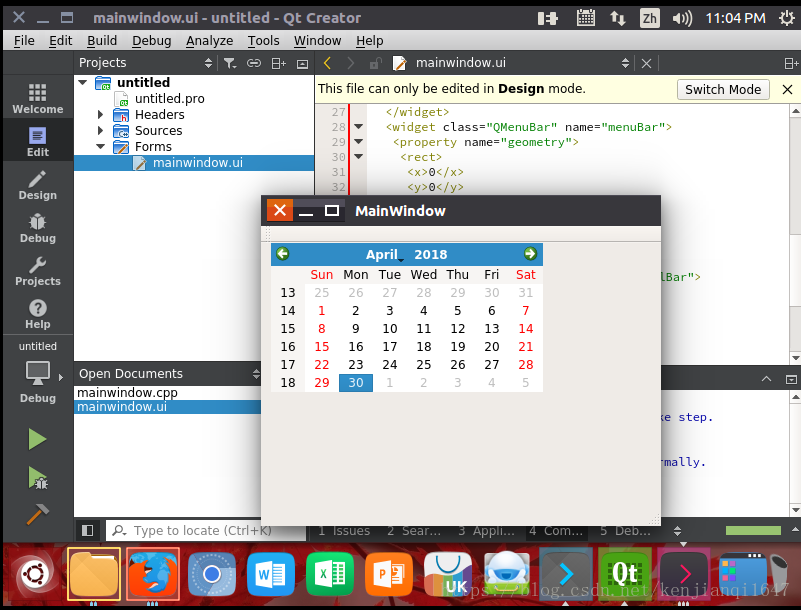Image resolution: width=801 pixels, height=610 pixels.
Task: Open Projects mode in sidebar
Action: (x=38, y=271)
